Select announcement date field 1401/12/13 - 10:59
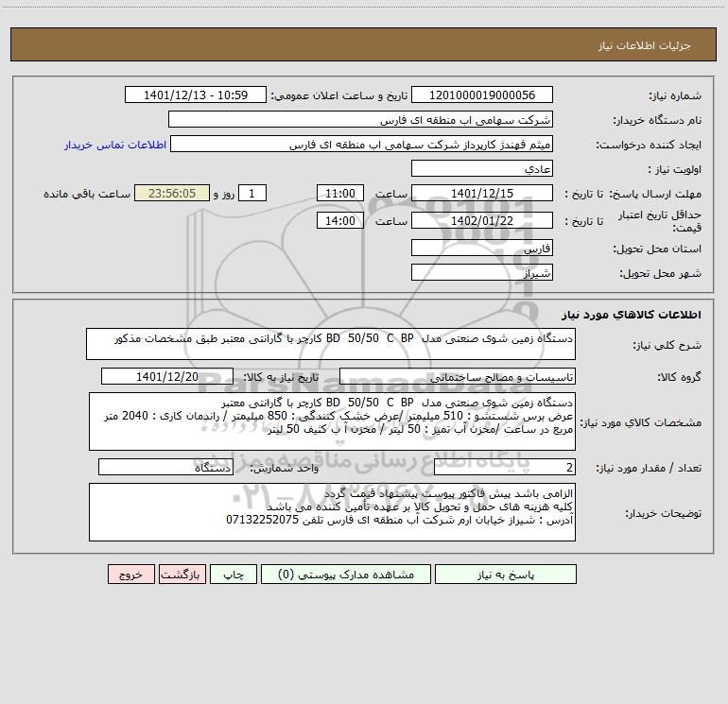 196,94
